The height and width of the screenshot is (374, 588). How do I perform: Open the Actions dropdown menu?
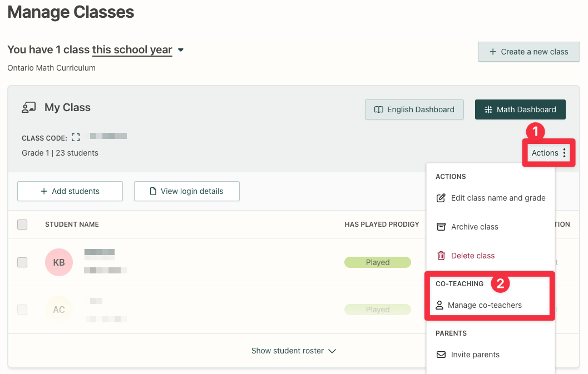[x=549, y=153]
